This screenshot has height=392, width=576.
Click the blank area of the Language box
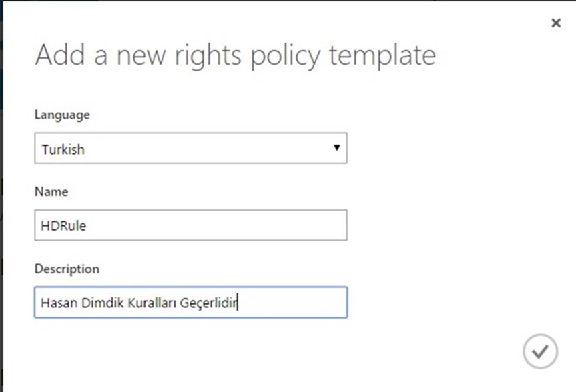[x=206, y=148]
